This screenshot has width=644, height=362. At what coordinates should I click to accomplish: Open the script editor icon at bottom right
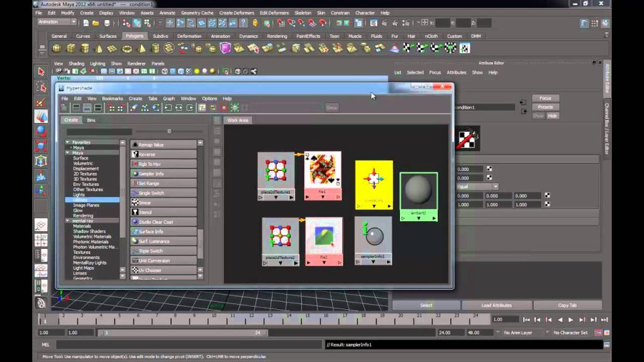tap(607, 345)
